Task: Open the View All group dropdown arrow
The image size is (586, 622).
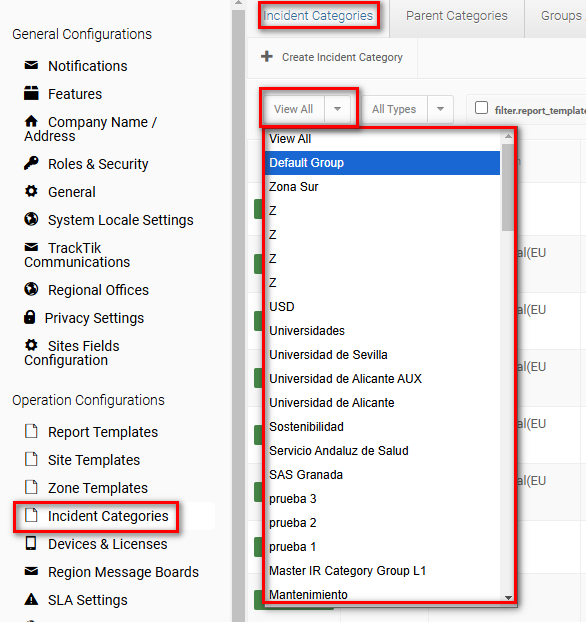Action: 338,109
